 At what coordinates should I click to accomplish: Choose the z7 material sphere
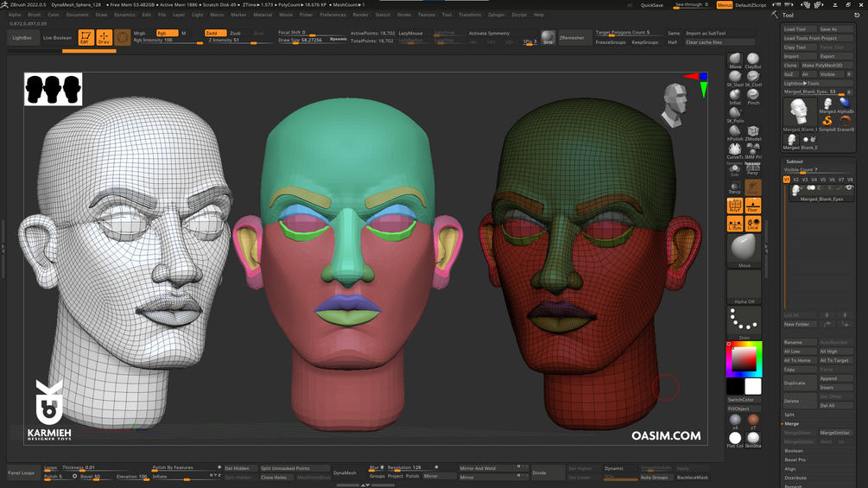(x=753, y=421)
